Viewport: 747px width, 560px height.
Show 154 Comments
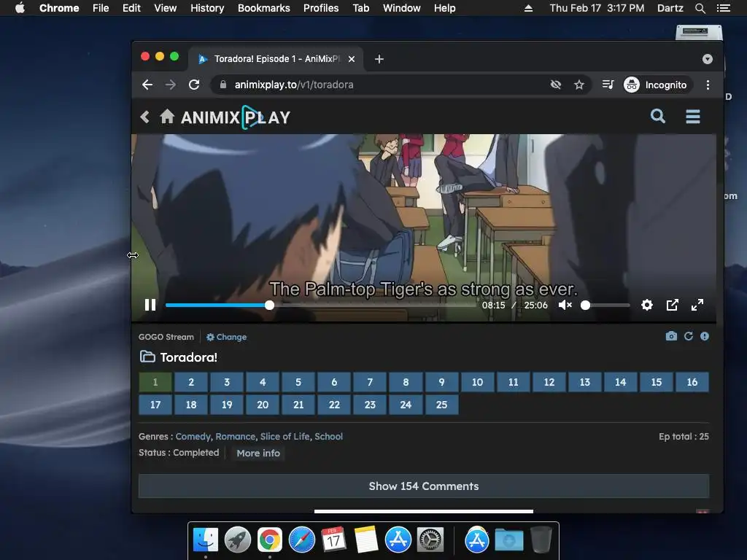(424, 486)
